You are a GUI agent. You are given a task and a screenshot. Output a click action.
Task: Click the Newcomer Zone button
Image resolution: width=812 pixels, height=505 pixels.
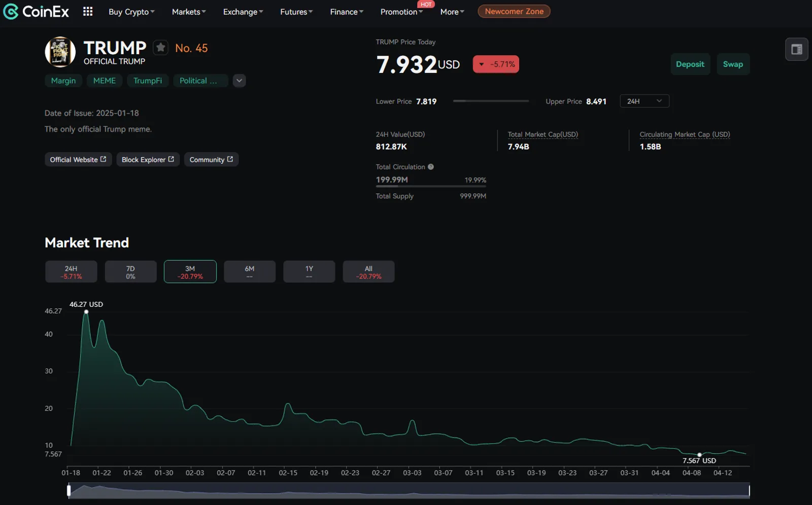pyautogui.click(x=514, y=11)
